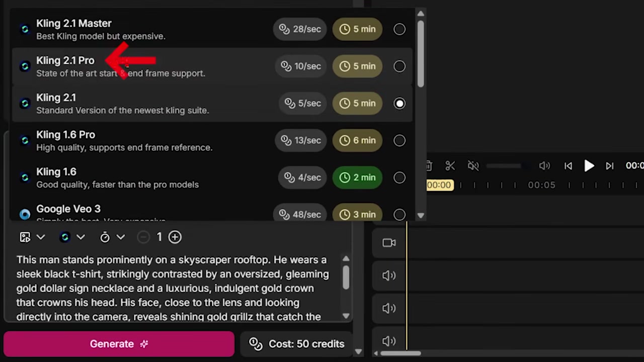Click the green 2 min time badge

[357, 177]
